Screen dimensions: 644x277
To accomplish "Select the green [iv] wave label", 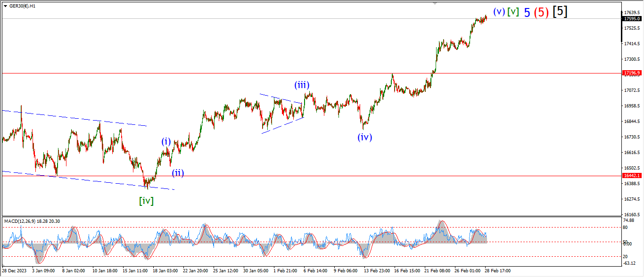I will (146, 201).
